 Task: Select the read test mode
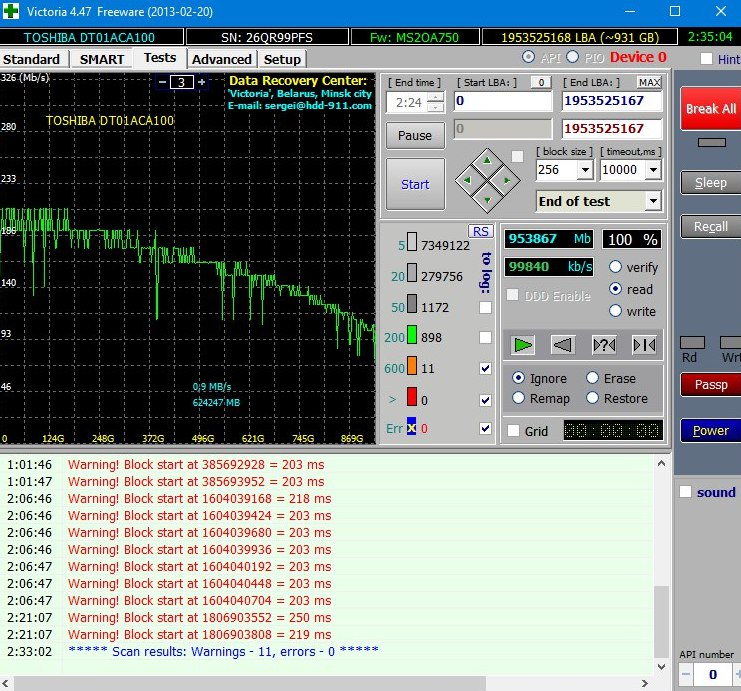(x=615, y=289)
